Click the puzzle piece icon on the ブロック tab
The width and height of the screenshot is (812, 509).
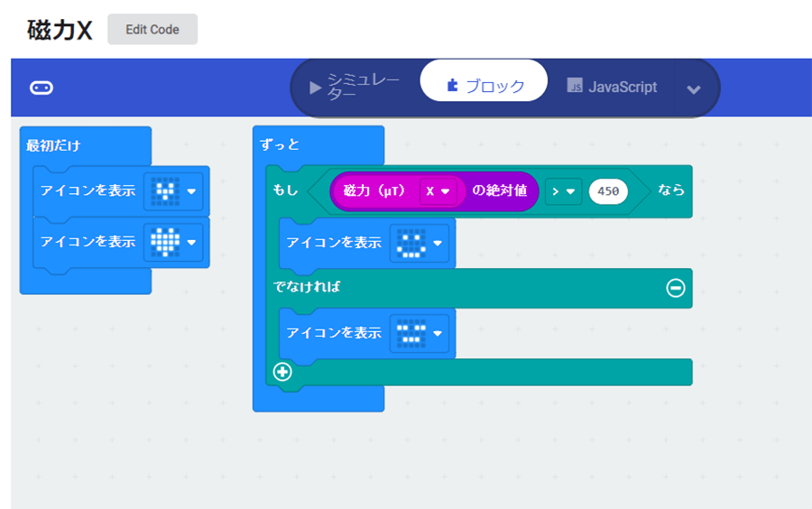click(452, 85)
